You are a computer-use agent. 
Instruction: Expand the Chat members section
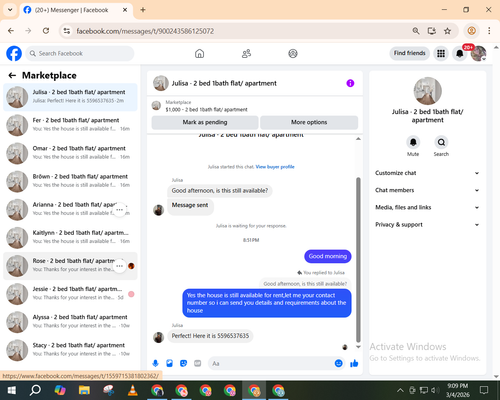tap(427, 190)
